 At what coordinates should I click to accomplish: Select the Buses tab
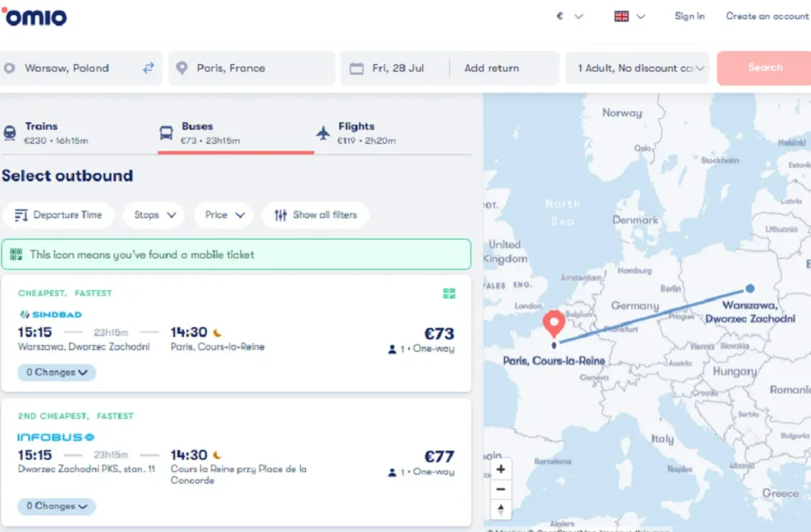click(x=236, y=133)
